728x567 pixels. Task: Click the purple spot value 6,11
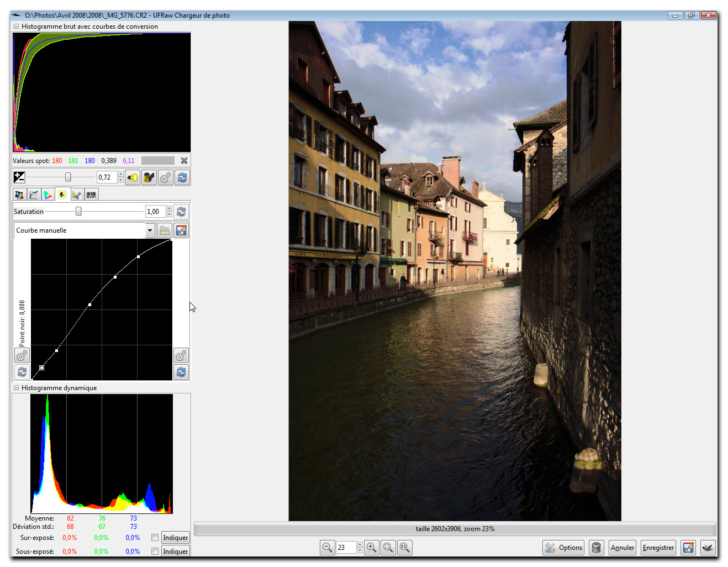[x=129, y=161]
